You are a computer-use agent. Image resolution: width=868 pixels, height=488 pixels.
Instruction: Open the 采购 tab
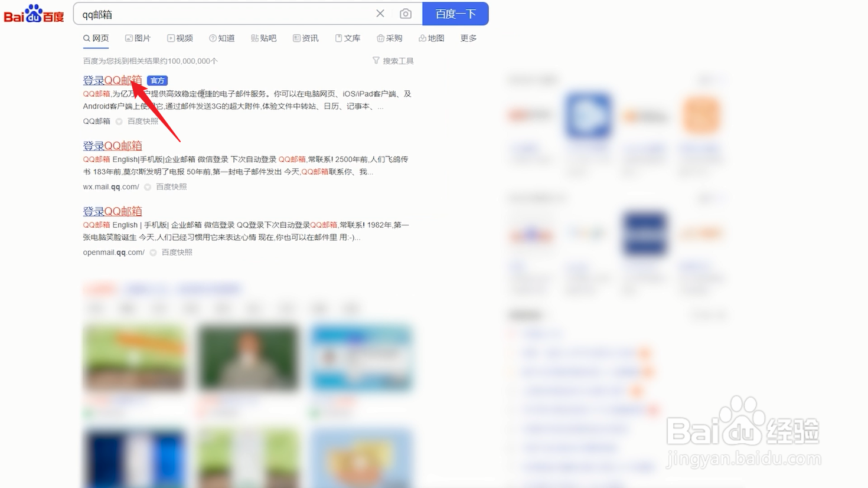(390, 38)
